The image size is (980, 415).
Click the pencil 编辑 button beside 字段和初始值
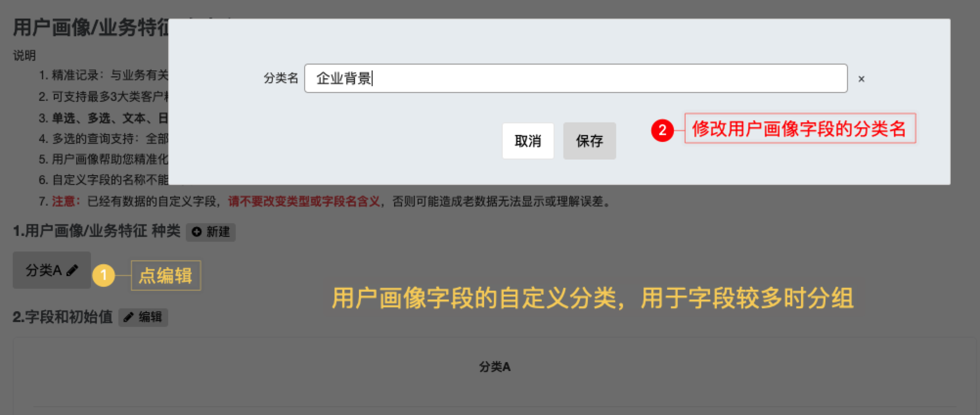point(143,317)
